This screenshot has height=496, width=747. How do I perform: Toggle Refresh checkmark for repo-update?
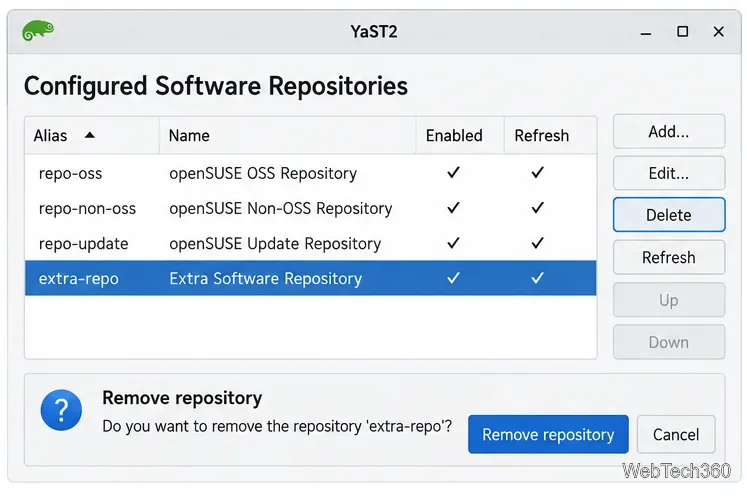pos(537,243)
